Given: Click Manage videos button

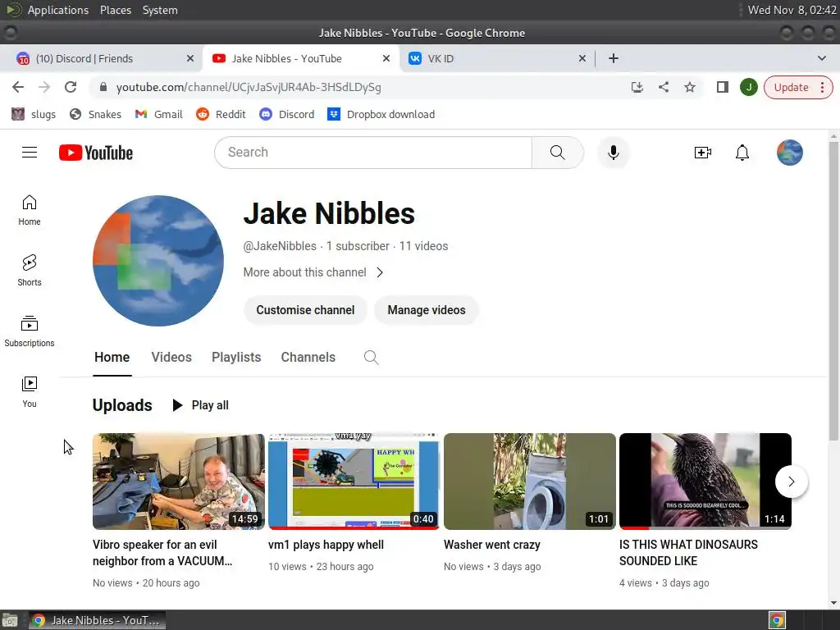Looking at the screenshot, I should point(427,310).
